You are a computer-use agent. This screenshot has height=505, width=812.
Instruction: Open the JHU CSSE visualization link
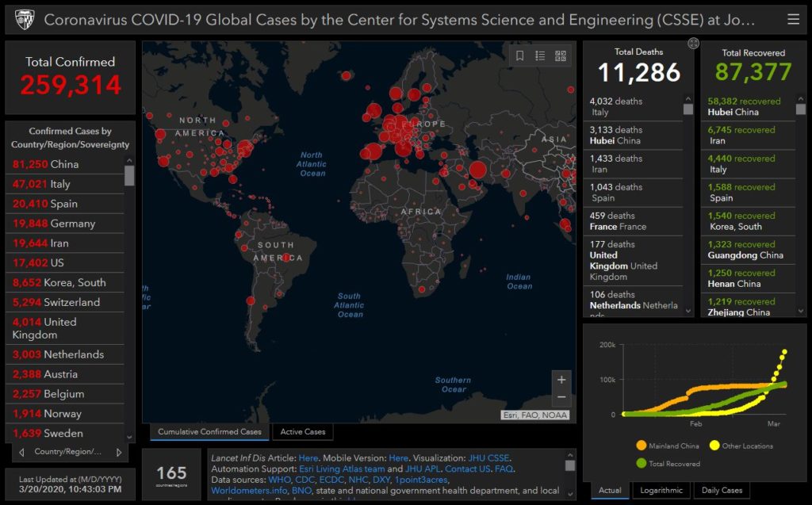pyautogui.click(x=488, y=458)
